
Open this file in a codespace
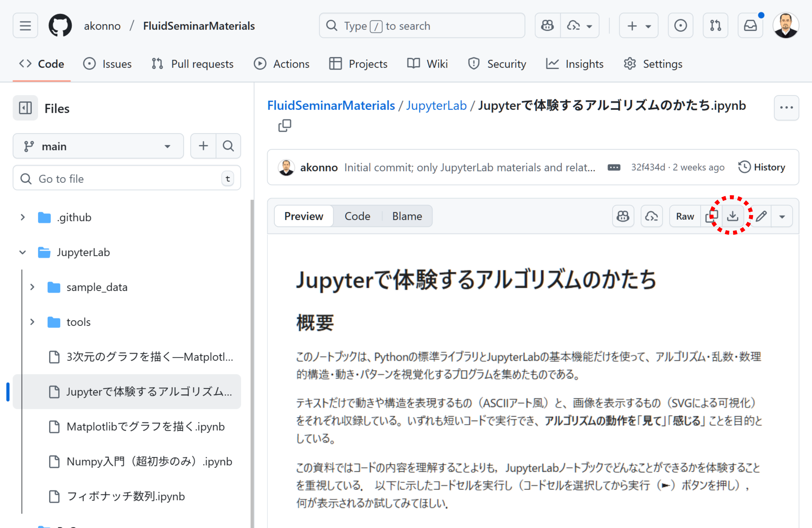coord(652,216)
